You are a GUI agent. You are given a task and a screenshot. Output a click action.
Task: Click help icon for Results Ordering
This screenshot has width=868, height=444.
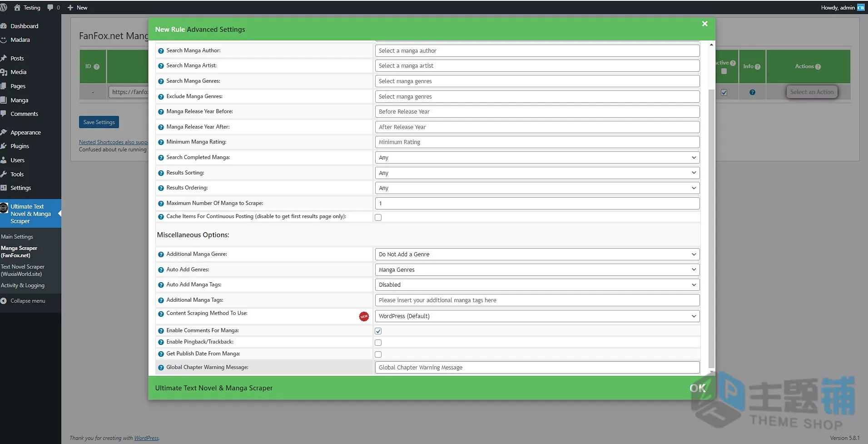161,188
